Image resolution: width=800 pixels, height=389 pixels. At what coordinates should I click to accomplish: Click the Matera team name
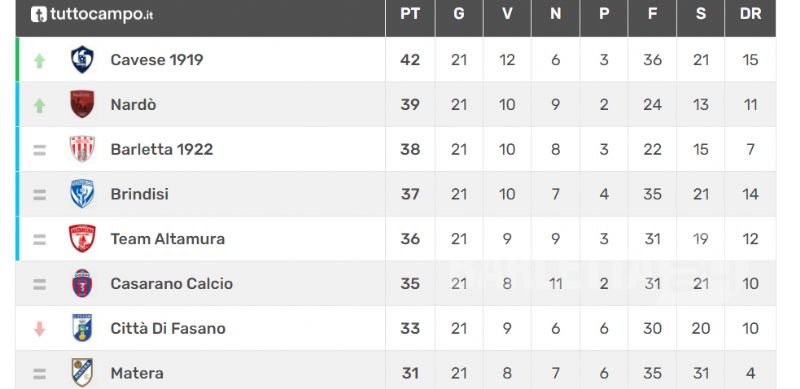click(x=137, y=373)
